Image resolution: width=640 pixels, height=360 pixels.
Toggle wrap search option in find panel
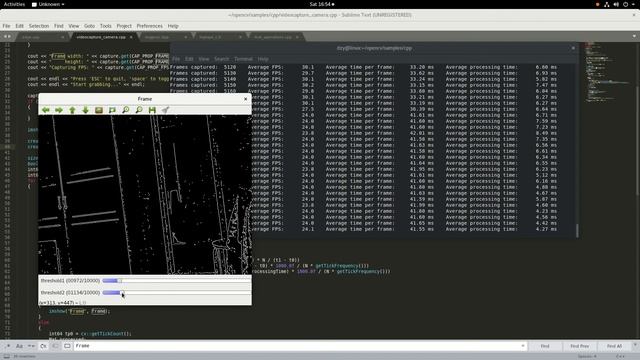43,346
